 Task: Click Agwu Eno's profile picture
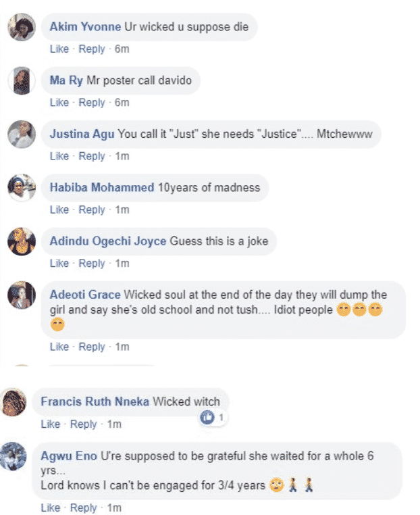pyautogui.click(x=15, y=456)
